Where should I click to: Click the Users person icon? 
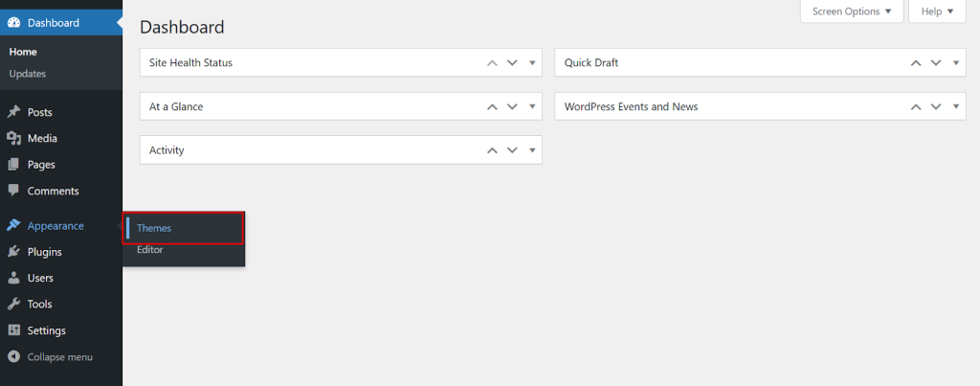tap(13, 278)
